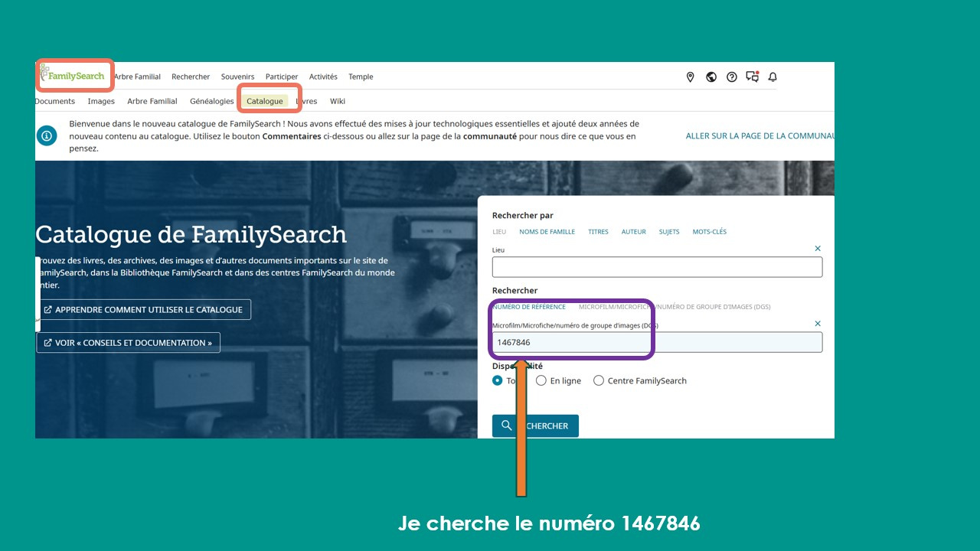Open the globe language icon
Viewport: 980px width, 551px height.
pyautogui.click(x=711, y=77)
